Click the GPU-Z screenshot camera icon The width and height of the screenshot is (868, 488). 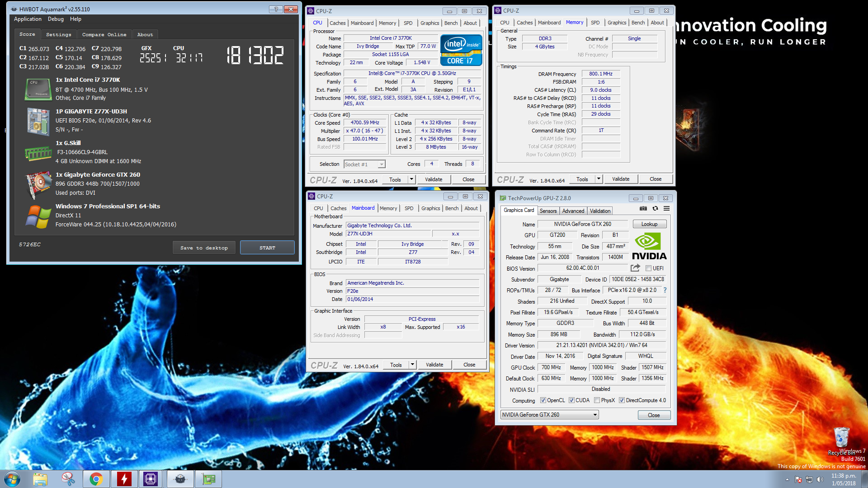point(643,209)
